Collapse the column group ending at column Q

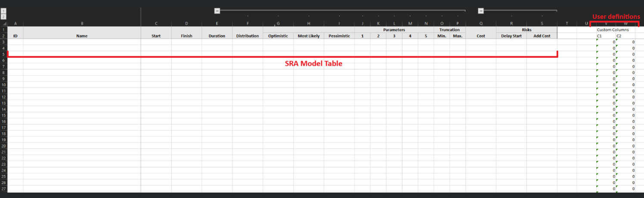(x=481, y=11)
